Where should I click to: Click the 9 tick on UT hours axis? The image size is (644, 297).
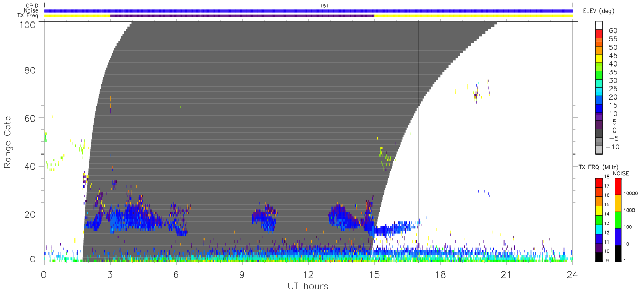click(242, 274)
